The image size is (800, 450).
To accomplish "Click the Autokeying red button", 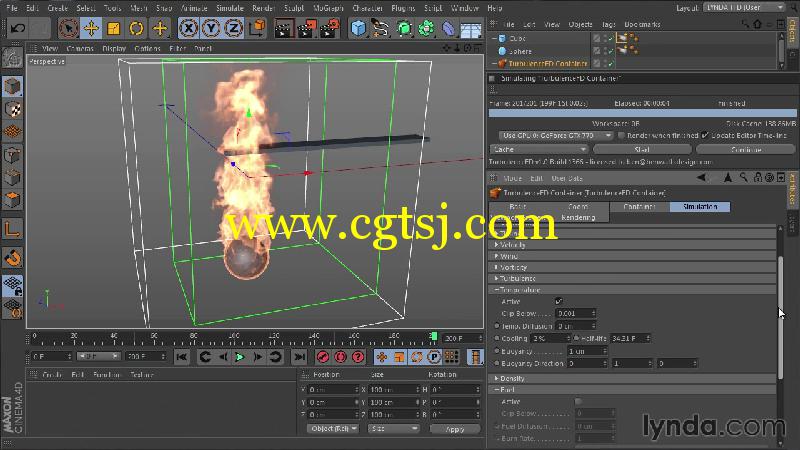I will coord(340,357).
